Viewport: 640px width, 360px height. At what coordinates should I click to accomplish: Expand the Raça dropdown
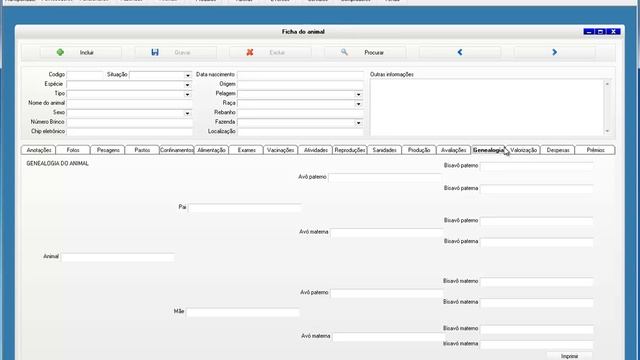pyautogui.click(x=358, y=104)
